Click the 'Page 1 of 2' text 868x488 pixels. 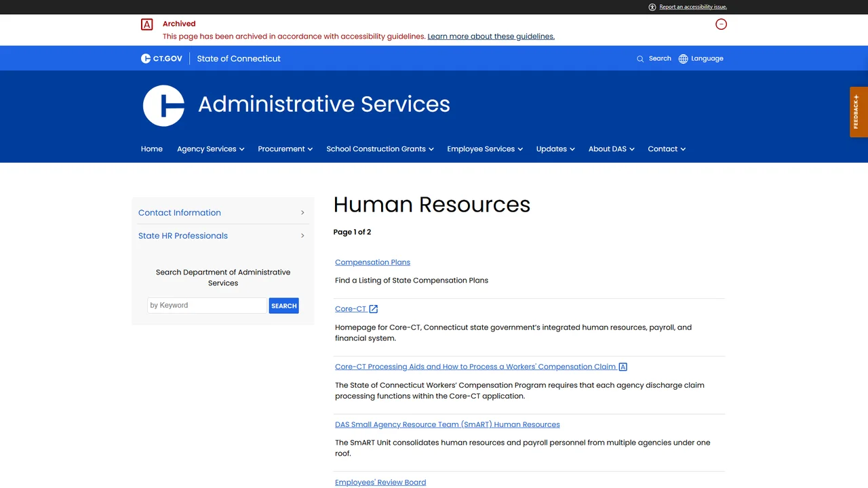(352, 232)
